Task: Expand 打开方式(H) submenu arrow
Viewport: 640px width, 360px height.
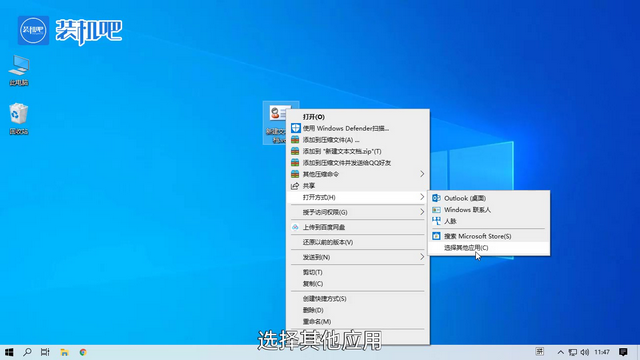Action: point(422,197)
